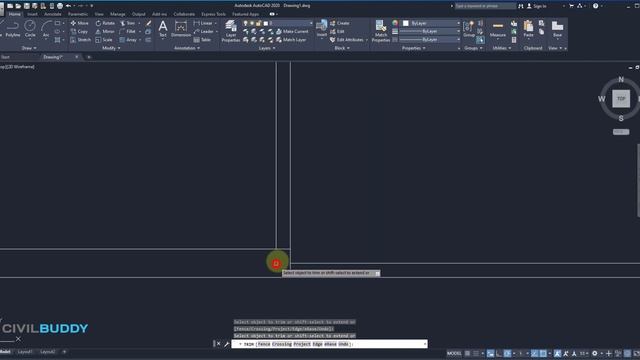Toggle drawing grid display in status bar
The height and width of the screenshot is (360, 640).
(x=467, y=353)
